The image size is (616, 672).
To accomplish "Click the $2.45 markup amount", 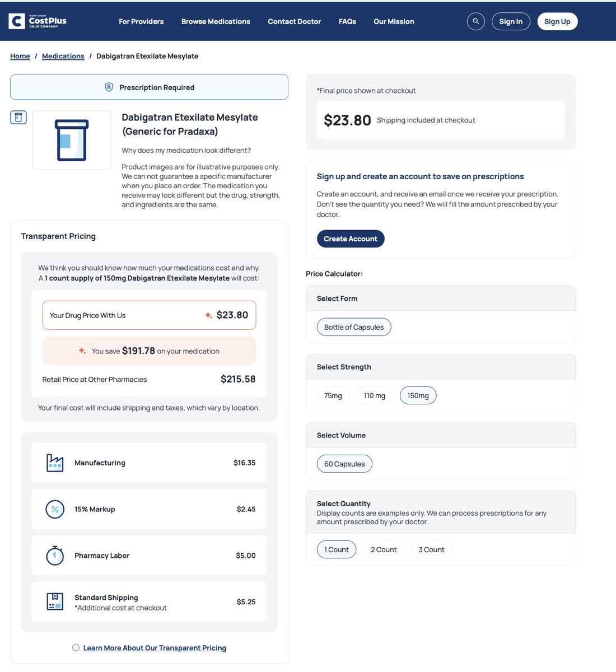I will (246, 509).
